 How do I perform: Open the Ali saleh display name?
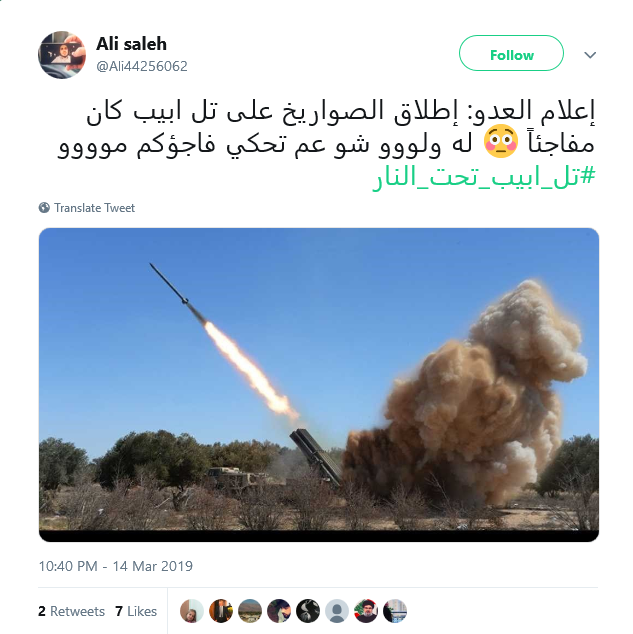coord(131,44)
